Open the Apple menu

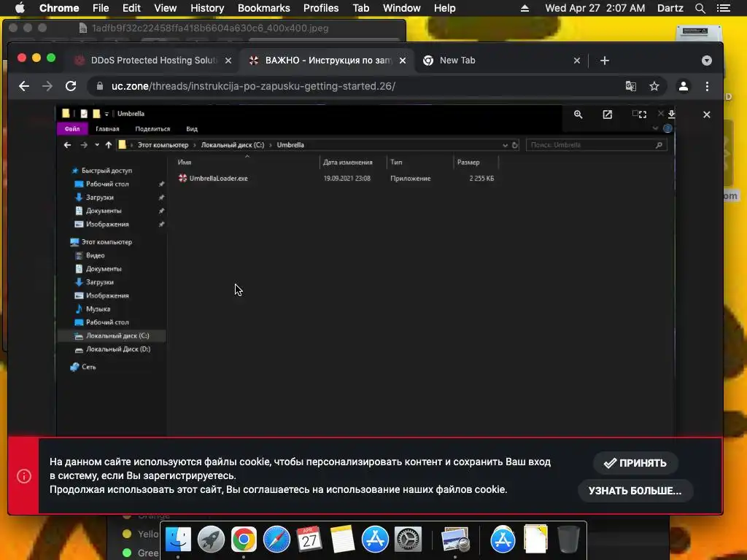20,8
